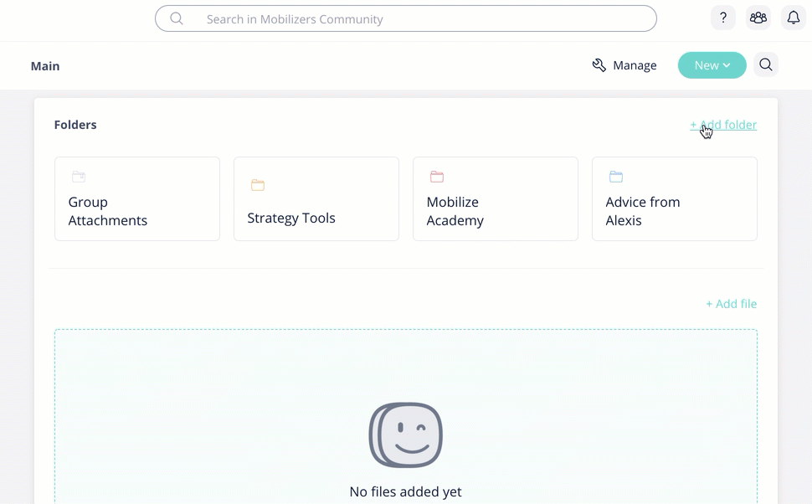
Task: Click the search magnifier in the top search bar
Action: pos(177,19)
